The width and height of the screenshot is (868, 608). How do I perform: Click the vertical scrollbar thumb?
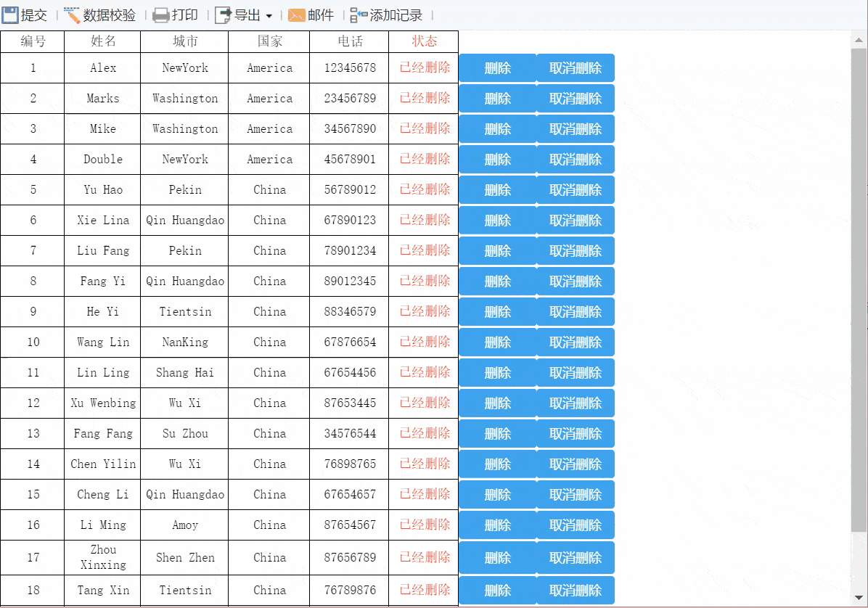tap(859, 290)
